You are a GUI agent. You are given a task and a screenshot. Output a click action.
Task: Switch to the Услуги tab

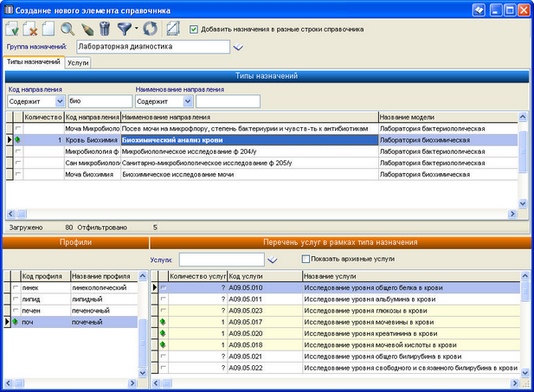78,62
